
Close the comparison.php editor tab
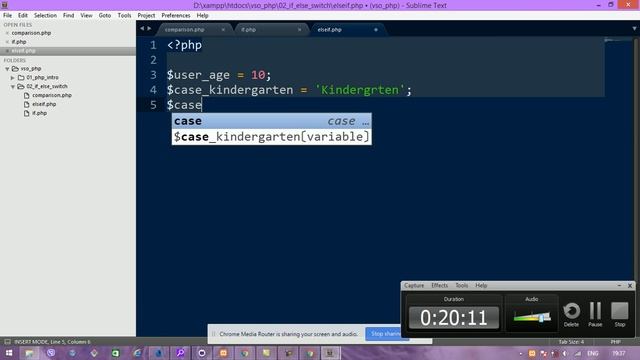223,30
